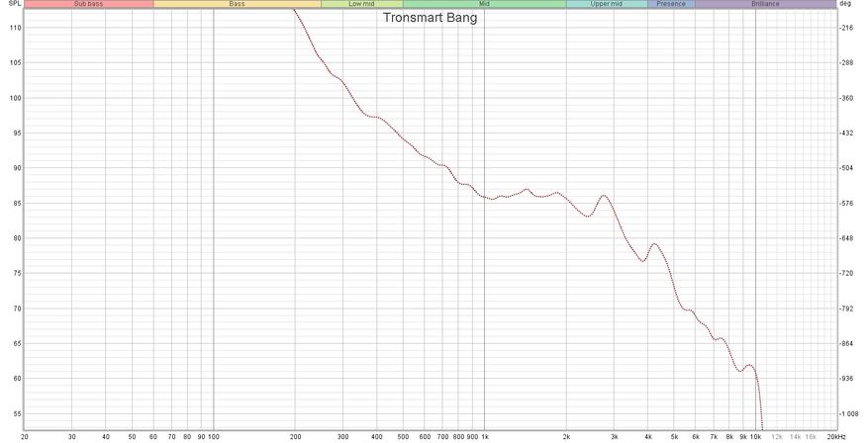Click the Upper mid band label

[607, 4]
